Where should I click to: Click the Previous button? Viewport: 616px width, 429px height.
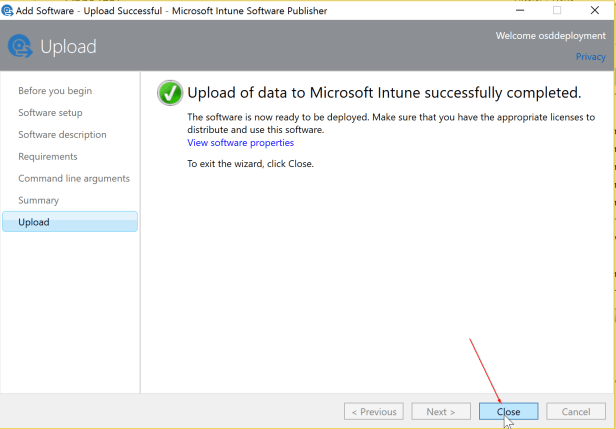point(374,411)
